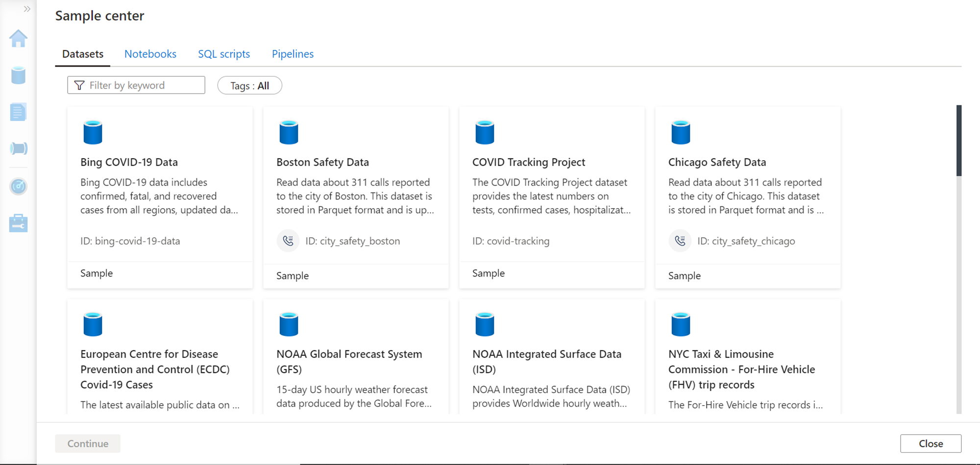Open the Manage hub toolbox icon

point(18,223)
